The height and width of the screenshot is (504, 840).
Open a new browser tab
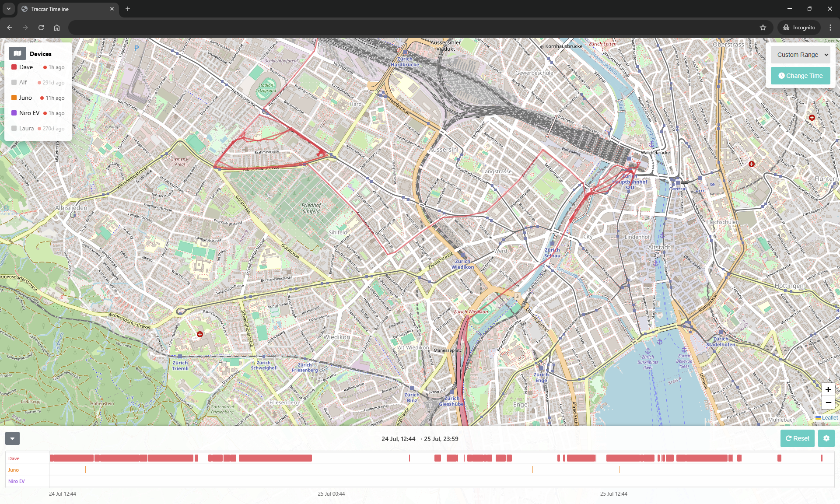[x=128, y=9]
